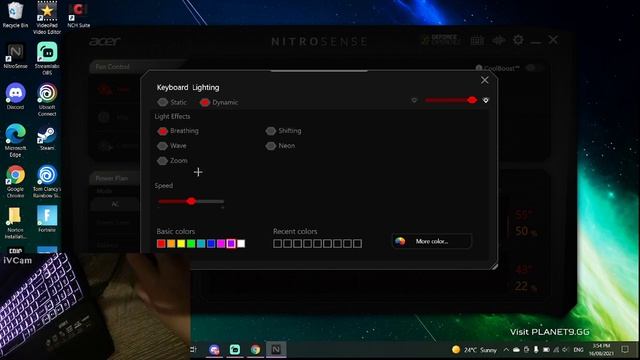Choose the Zoom light effect
This screenshot has width=640, height=360.
173,160
